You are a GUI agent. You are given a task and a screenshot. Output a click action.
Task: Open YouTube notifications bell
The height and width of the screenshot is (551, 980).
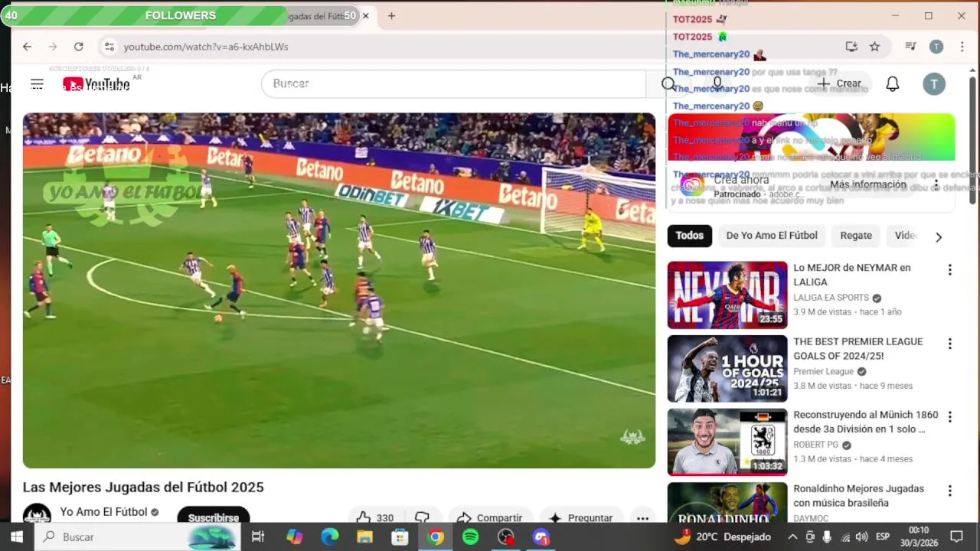[x=892, y=83]
